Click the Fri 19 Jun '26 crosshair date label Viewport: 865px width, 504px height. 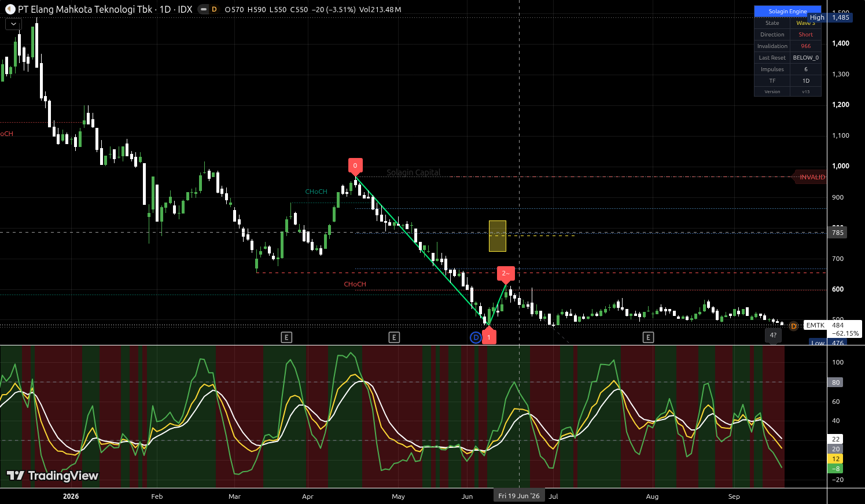click(519, 496)
